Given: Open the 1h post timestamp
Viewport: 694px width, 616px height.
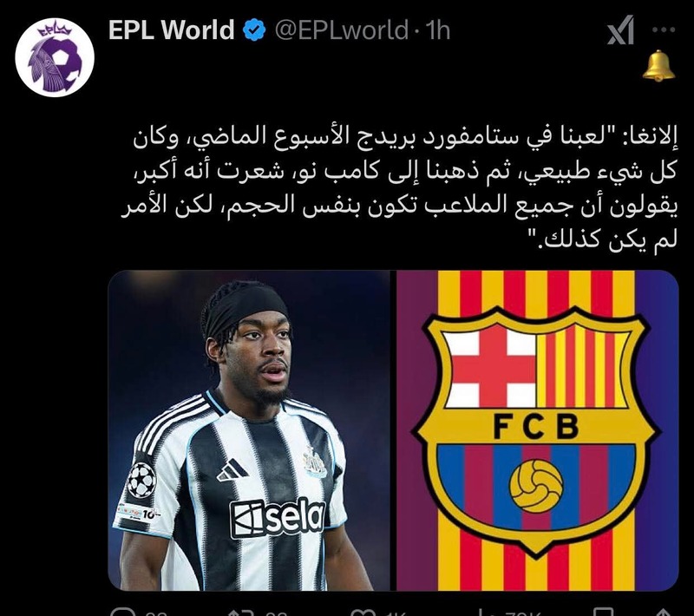Looking at the screenshot, I should [437, 30].
